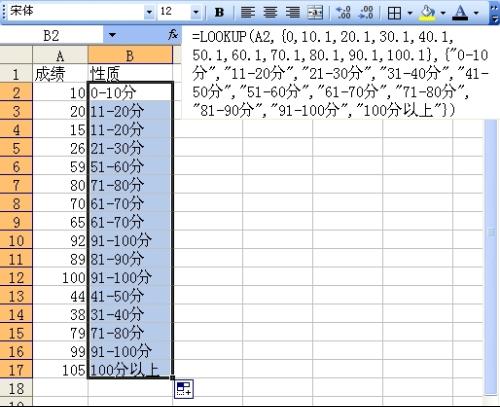Screen dimensions: 500x407
Task: Click the borders icon
Action: (x=394, y=13)
